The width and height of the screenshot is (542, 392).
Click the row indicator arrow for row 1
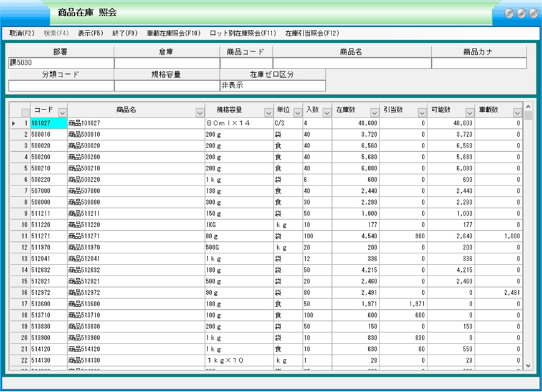tap(14, 123)
